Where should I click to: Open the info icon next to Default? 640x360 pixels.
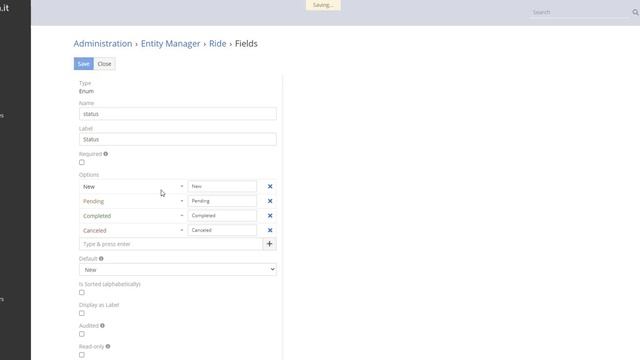(101, 258)
